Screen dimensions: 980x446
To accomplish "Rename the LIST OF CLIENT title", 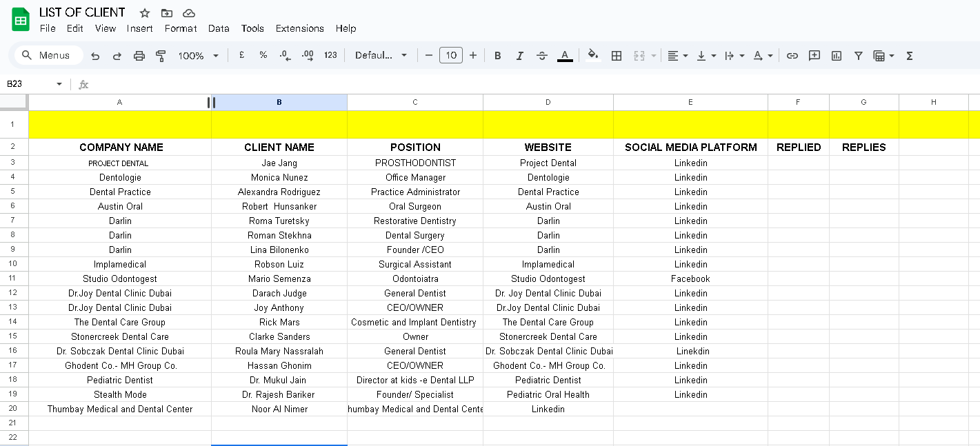I will (x=82, y=12).
